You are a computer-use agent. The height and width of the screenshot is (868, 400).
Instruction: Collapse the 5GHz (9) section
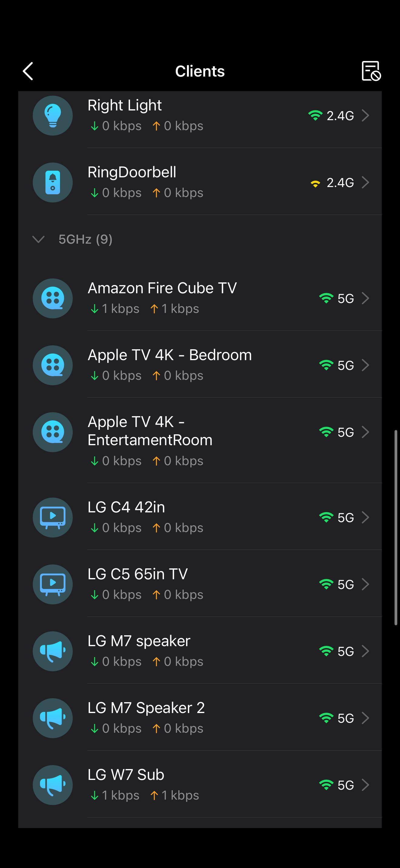point(38,239)
